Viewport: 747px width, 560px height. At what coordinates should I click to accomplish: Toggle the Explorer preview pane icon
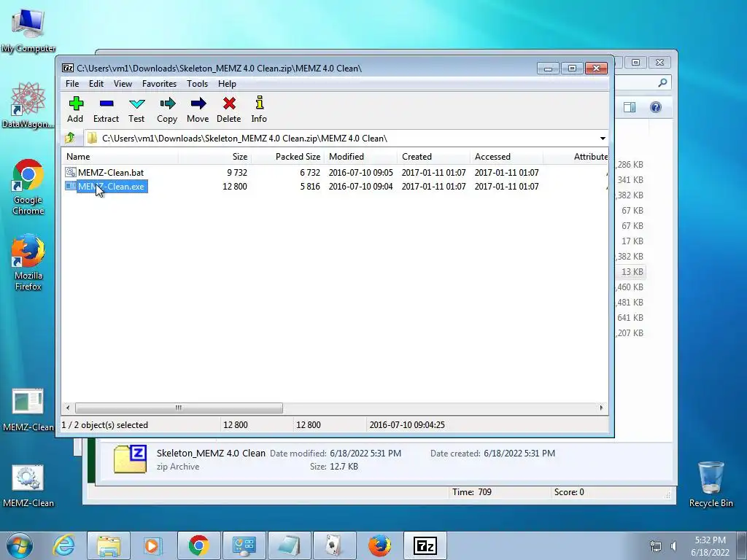[630, 107]
